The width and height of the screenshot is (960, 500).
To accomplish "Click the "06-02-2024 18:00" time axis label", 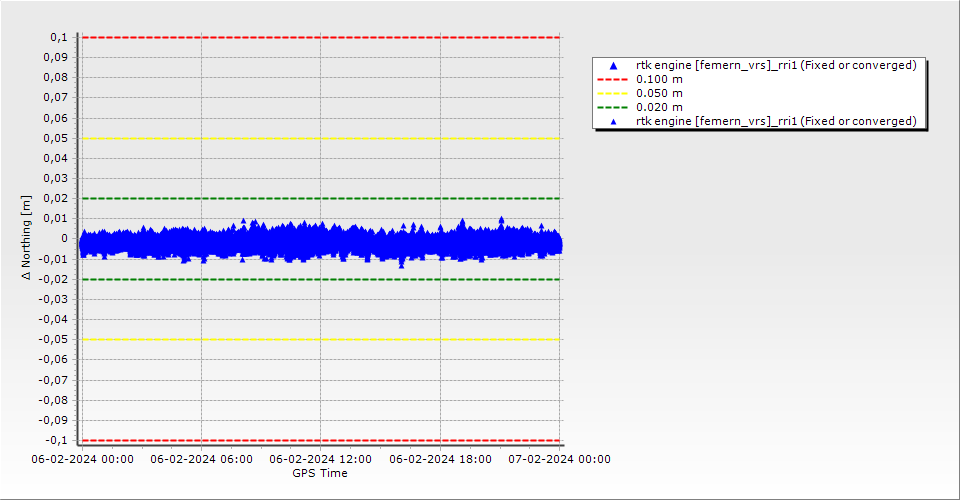I will pos(440,459).
